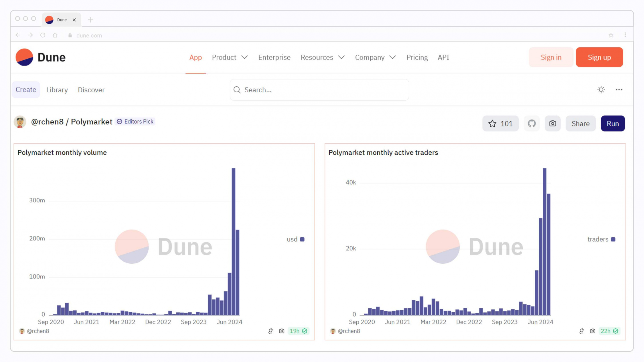This screenshot has height=362, width=644.
Task: Click camera icon in active traders chart footer
Action: [x=592, y=331]
